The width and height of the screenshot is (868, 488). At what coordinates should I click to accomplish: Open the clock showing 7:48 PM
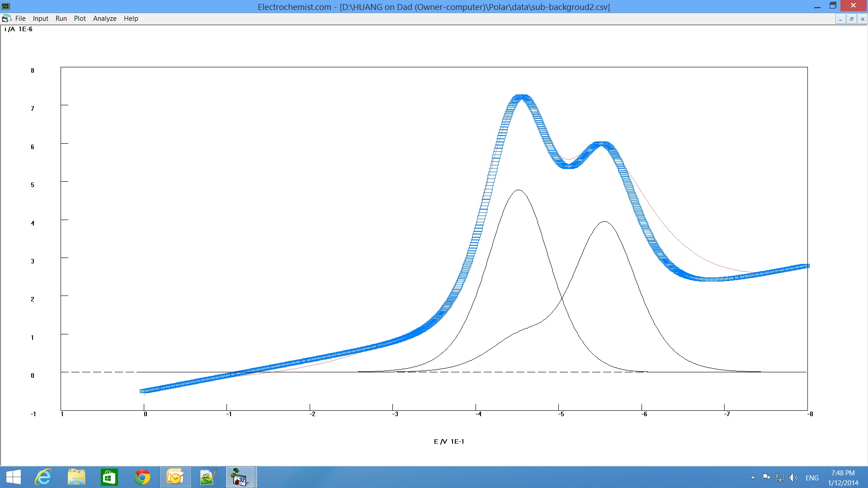click(x=843, y=478)
